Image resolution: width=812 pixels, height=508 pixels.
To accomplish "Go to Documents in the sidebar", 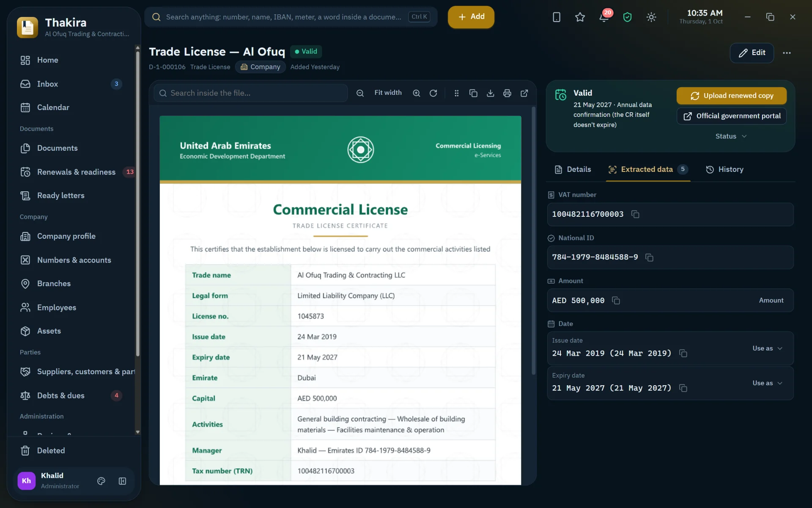I will [x=71, y=148].
